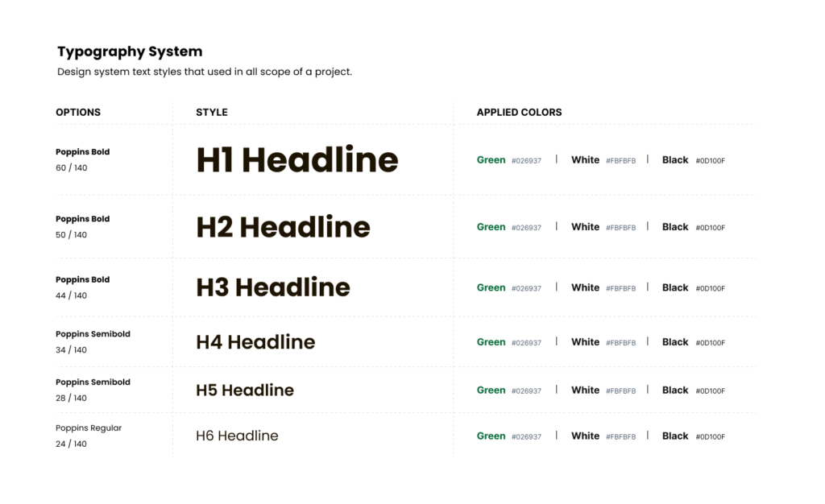Viewport: 825px width, 504px height.
Task: Select the APPLIED COLORS column header
Action: 520,112
